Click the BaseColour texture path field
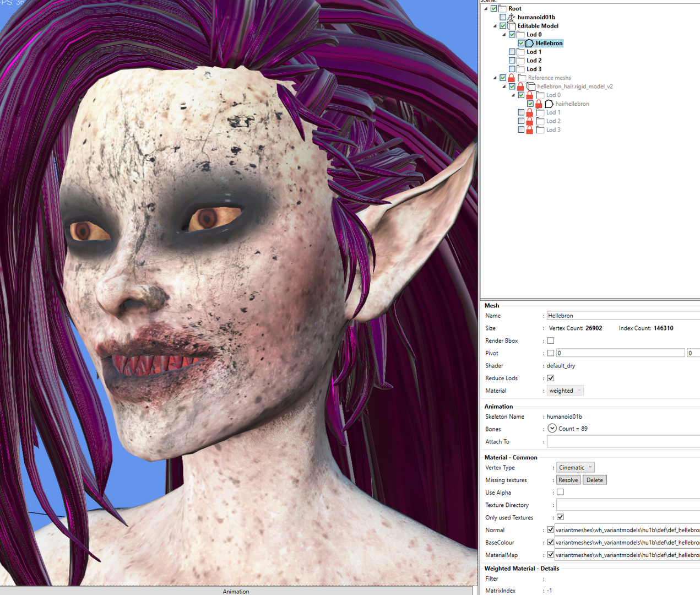 (x=627, y=542)
